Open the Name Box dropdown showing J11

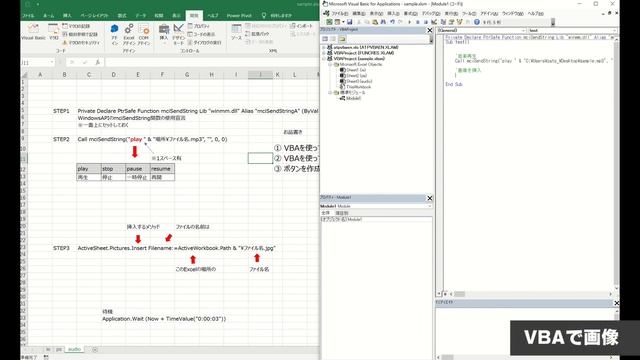pos(52,62)
